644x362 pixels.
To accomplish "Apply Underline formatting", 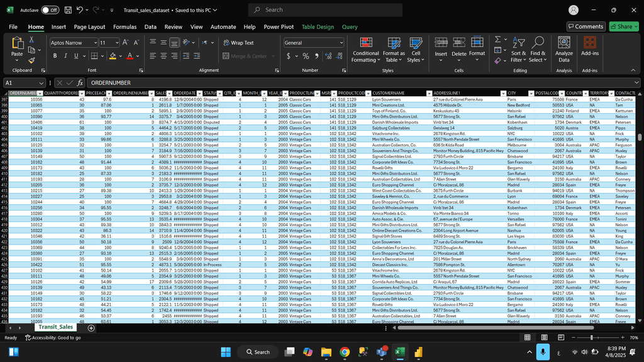I will pos(76,56).
